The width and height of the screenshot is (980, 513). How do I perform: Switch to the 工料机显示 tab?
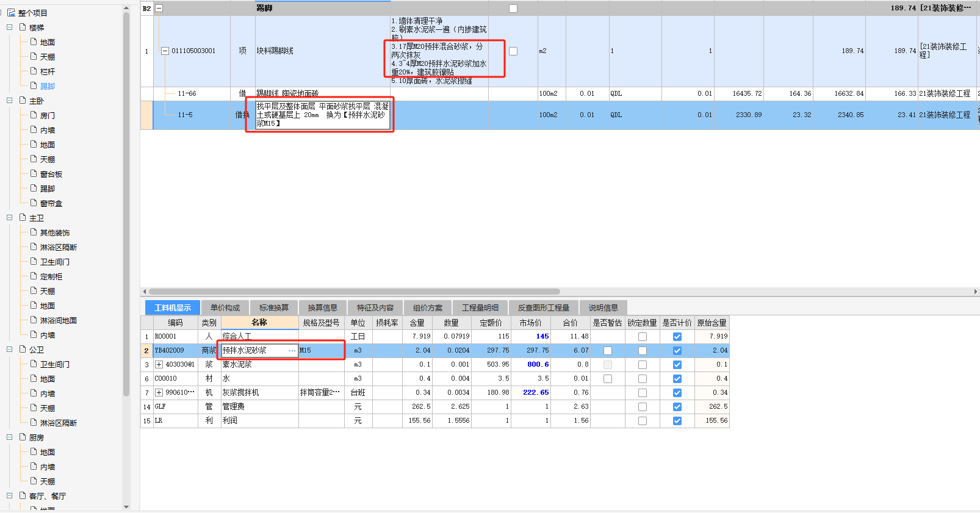click(x=173, y=307)
